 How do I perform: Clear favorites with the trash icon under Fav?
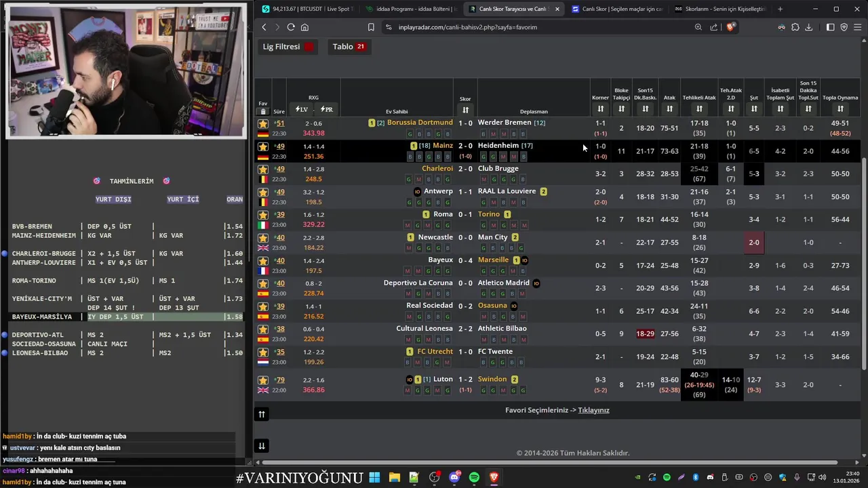pyautogui.click(x=263, y=111)
